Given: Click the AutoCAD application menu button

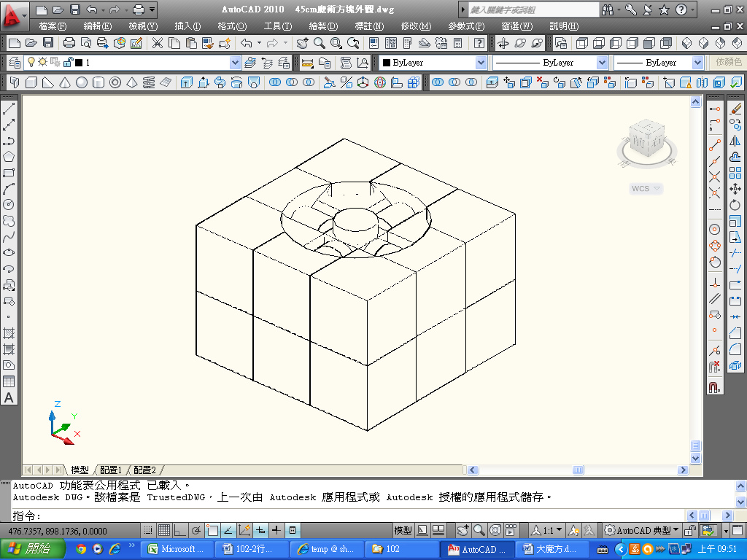Looking at the screenshot, I should point(14,15).
